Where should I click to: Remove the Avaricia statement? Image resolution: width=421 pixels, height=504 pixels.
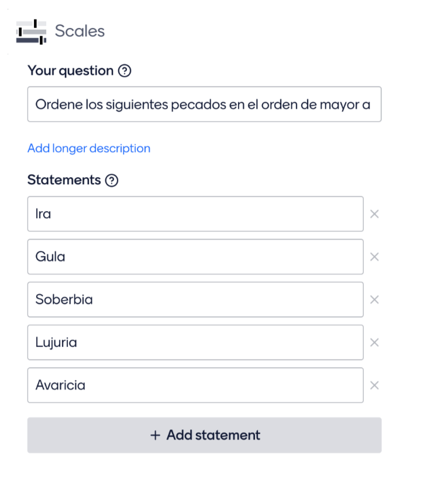point(374,385)
